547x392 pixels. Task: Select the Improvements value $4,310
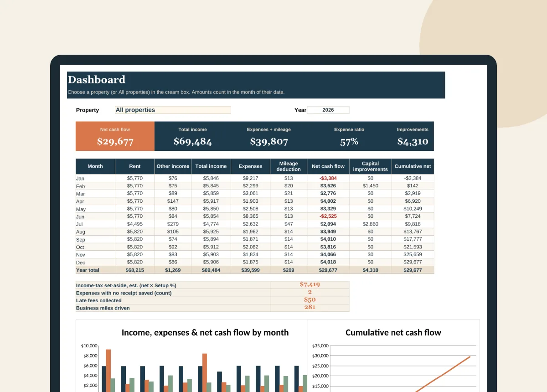pos(413,141)
